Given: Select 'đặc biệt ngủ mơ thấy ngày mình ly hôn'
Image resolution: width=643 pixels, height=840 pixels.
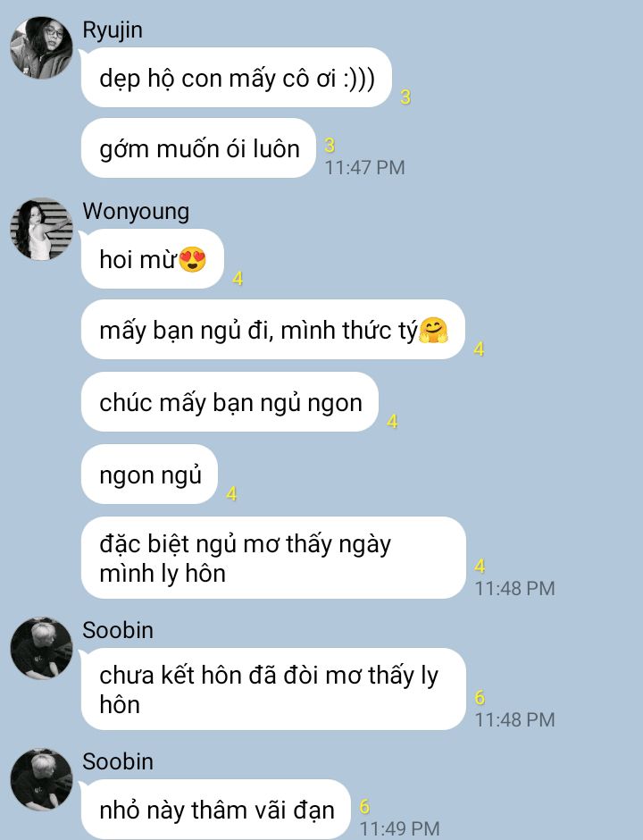Looking at the screenshot, I should 273,558.
